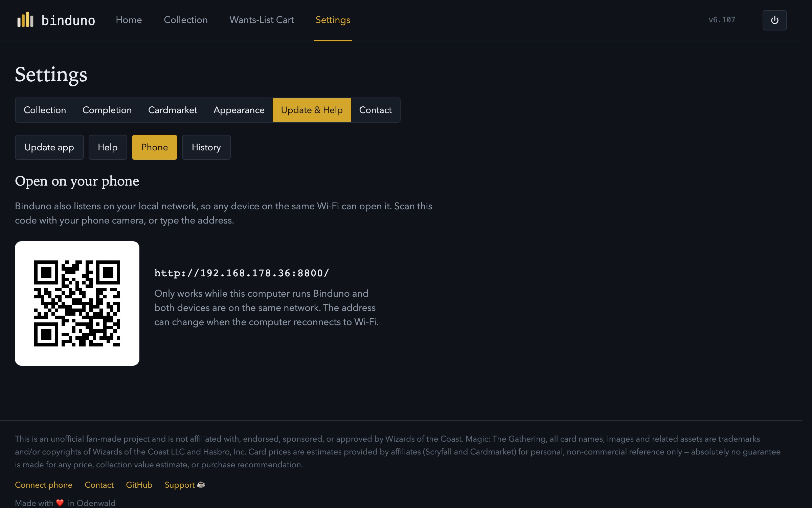Open the Contact footer link
Viewport: 812px width, 508px height.
[99, 485]
